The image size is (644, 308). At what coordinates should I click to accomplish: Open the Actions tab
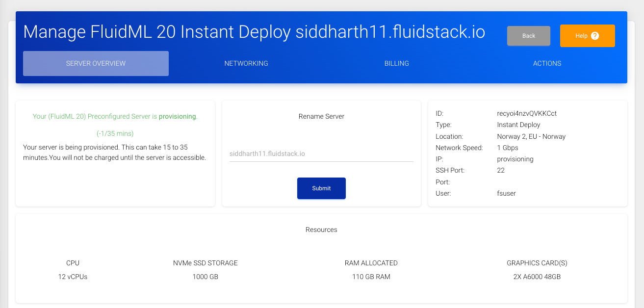click(547, 63)
